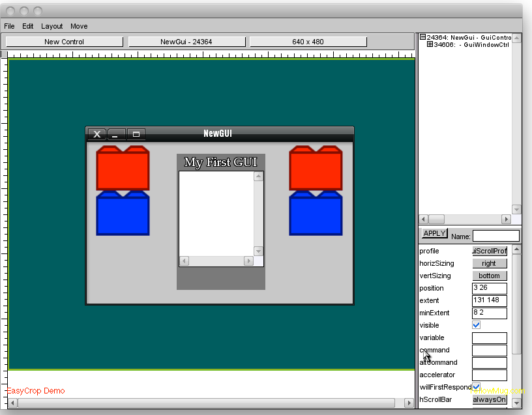532x415 pixels.
Task: Toggle the willFirstRespond checkbox
Action: (x=477, y=387)
